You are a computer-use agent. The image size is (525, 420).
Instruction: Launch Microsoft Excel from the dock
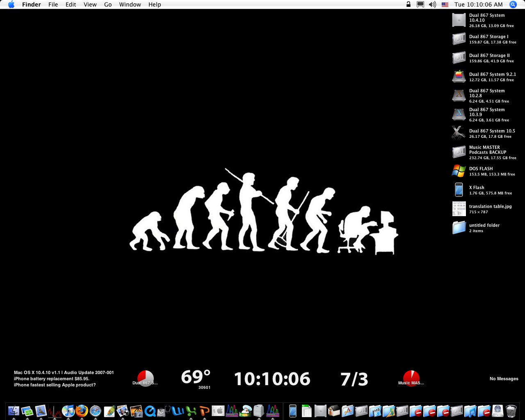click(191, 411)
